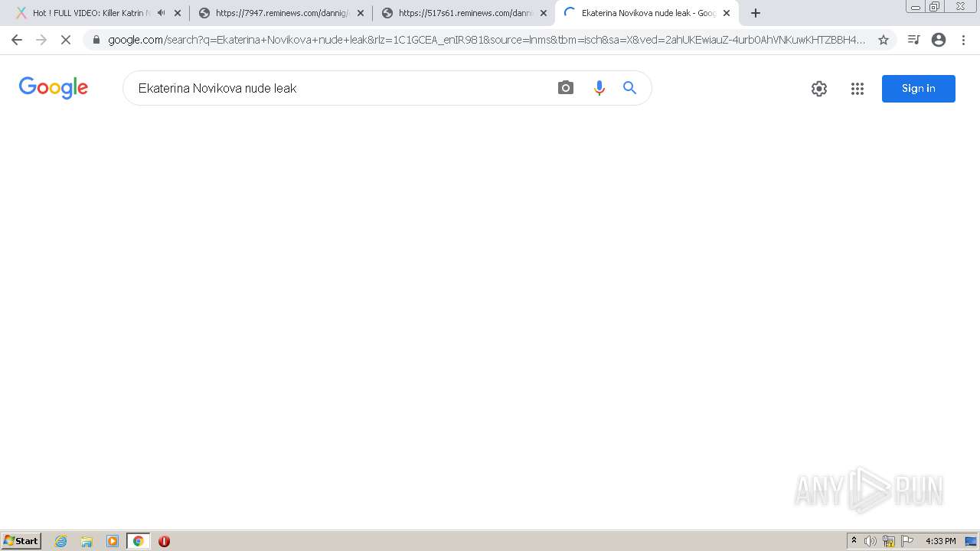Go forward in browser history
Image resolution: width=980 pixels, height=551 pixels.
pos(41,40)
